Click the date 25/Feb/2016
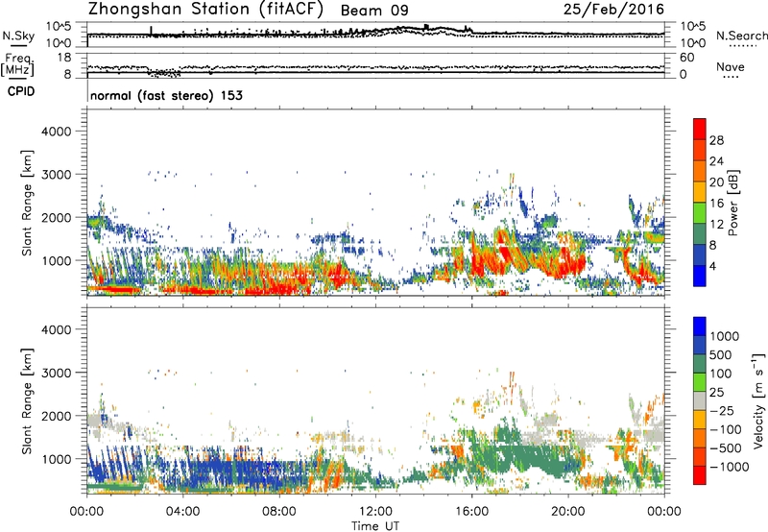 tap(613, 10)
